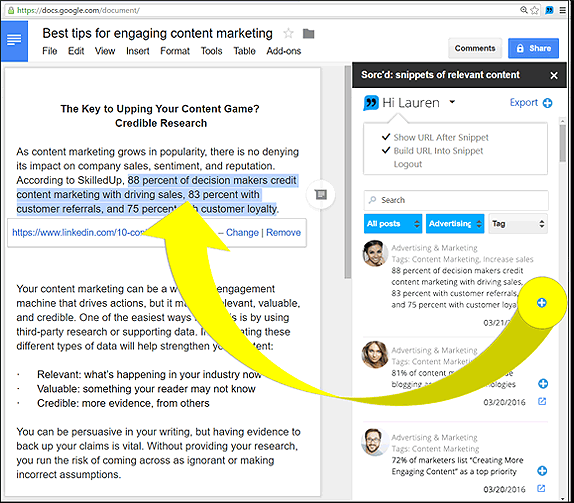Viewport: 574px width, 503px height.
Task: Open the Insert menu
Action: click(x=138, y=51)
